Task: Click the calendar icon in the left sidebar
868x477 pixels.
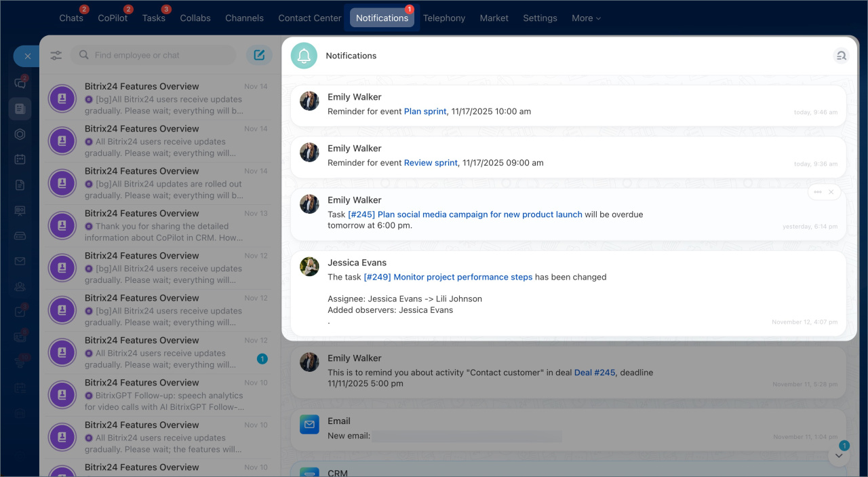Action: (x=20, y=159)
